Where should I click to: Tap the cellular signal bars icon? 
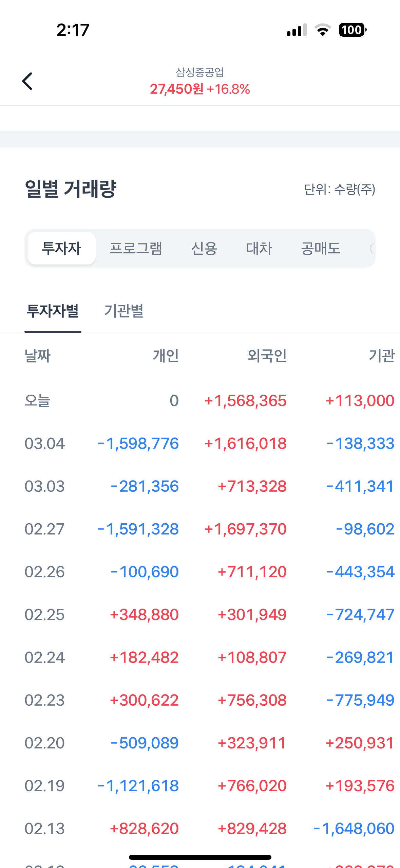297,30
